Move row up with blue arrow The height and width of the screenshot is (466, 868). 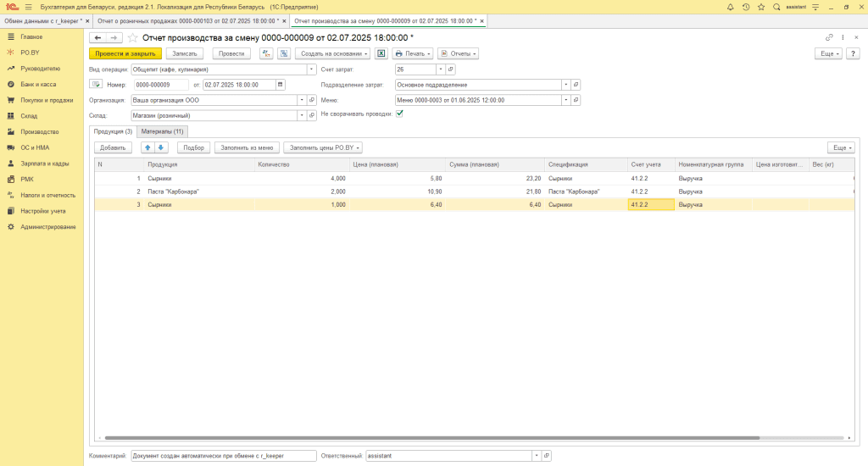click(x=147, y=147)
